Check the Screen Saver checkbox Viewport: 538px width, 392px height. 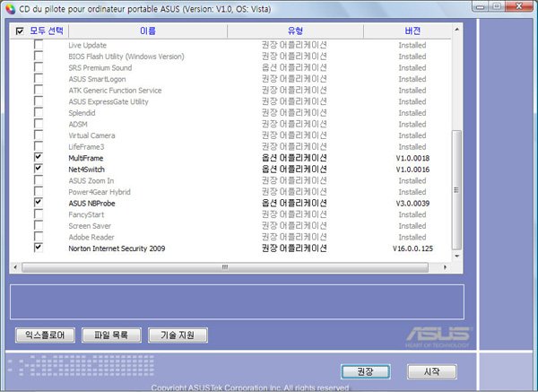point(39,225)
